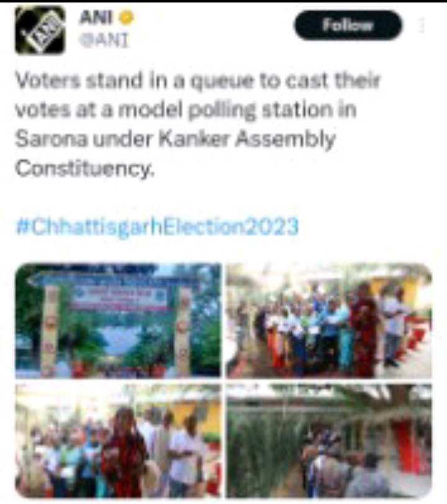Open the grass-decorated polling booth photo
The width and height of the screenshot is (447, 504).
click(329, 441)
